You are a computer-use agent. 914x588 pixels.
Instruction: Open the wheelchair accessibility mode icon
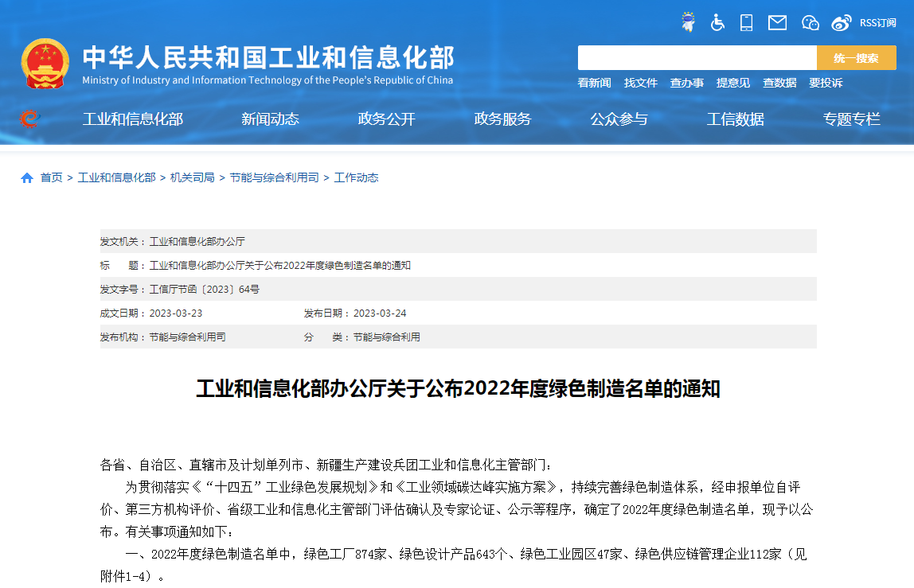[x=718, y=22]
